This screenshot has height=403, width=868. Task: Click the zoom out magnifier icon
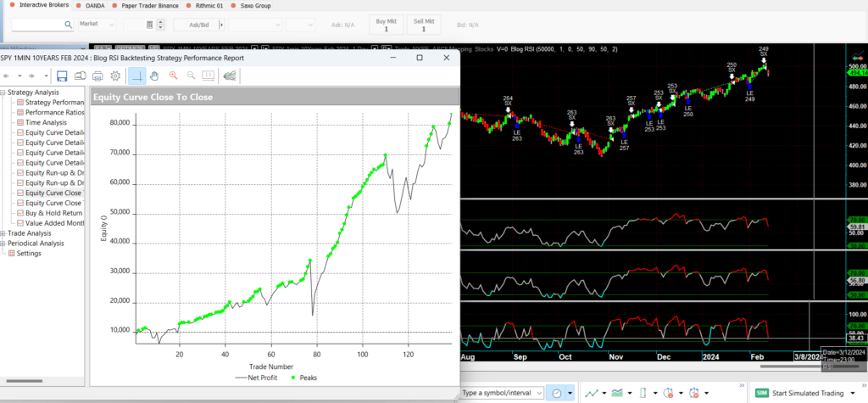point(192,76)
